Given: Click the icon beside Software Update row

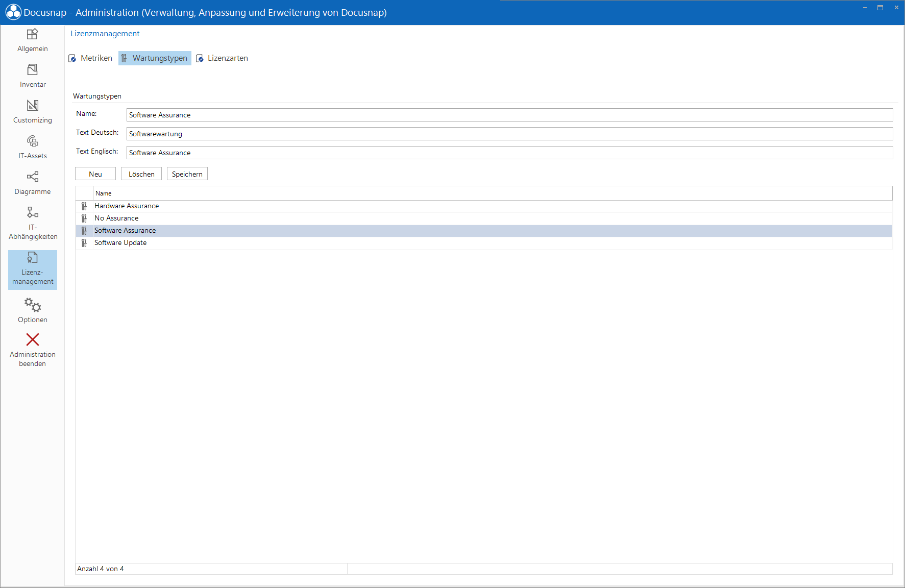Looking at the screenshot, I should [x=84, y=243].
